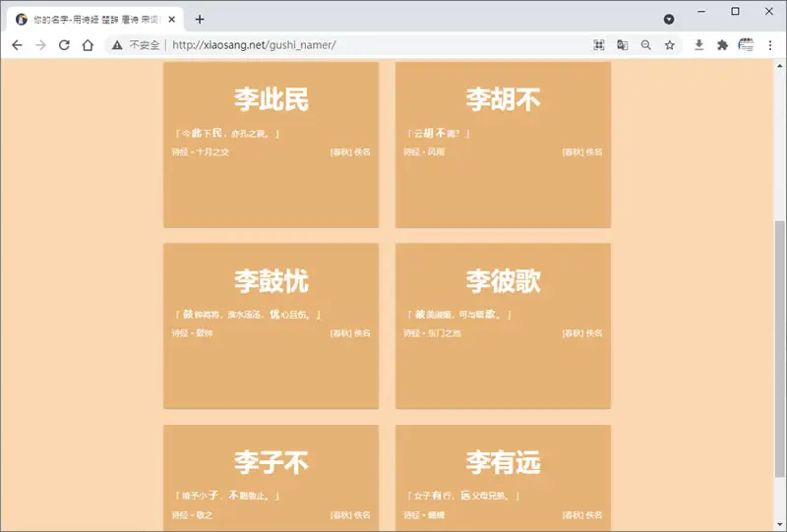The image size is (787, 532).
Task: Click the not-secure warning triangle icon
Action: 117,45
